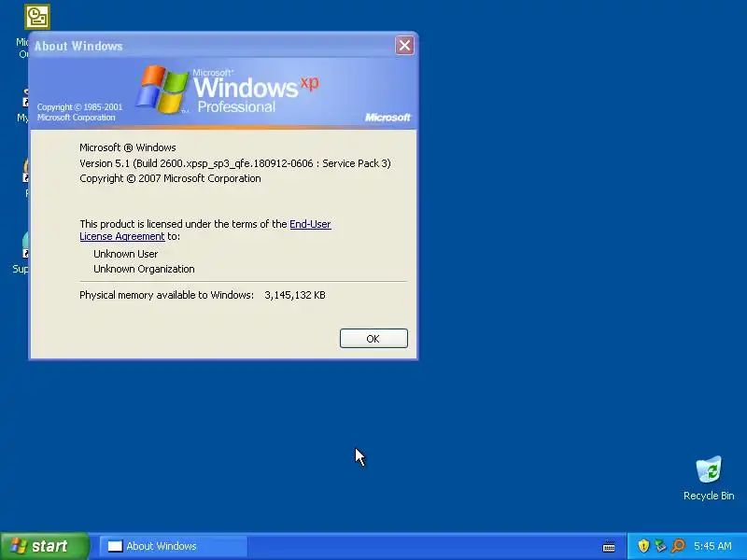Open the Start menu
The width and height of the screenshot is (747, 560).
44,546
